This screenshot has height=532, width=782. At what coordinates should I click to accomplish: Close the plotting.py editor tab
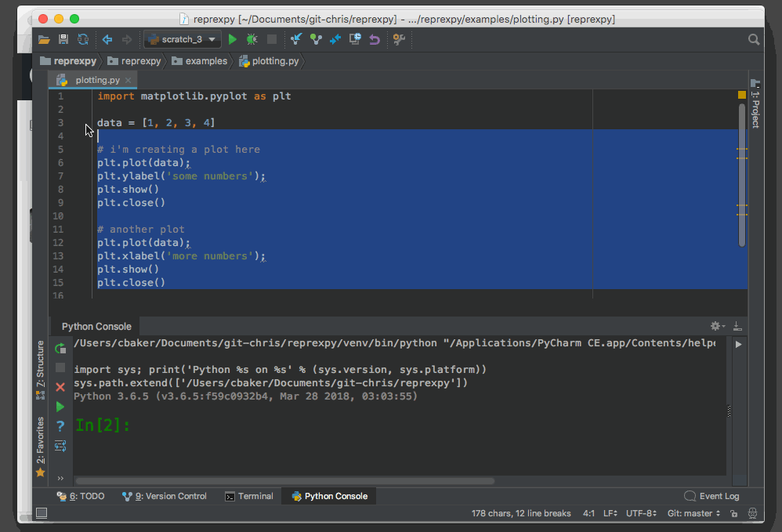point(129,80)
